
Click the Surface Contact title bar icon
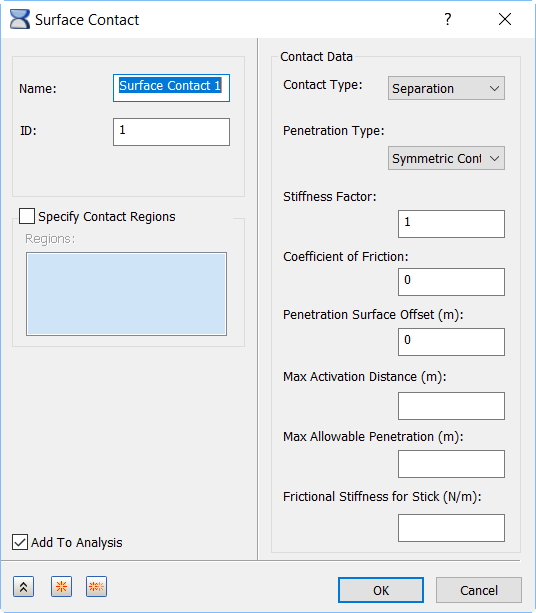tap(20, 19)
